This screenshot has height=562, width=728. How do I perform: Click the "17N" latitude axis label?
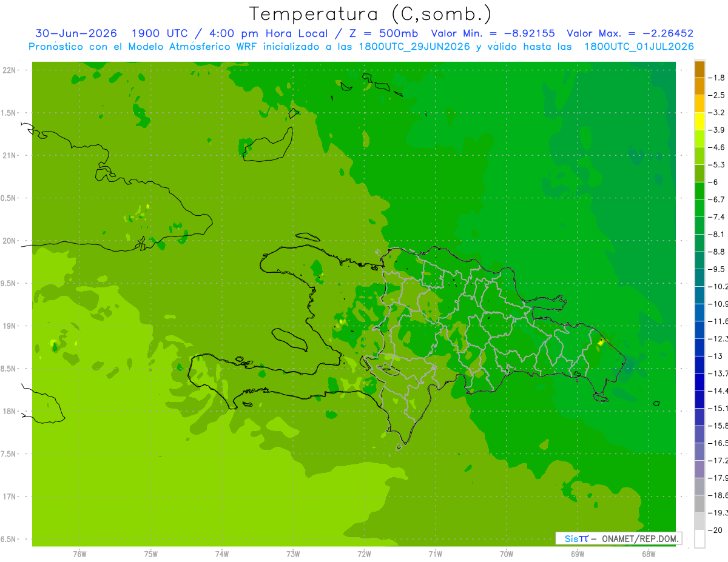9,497
